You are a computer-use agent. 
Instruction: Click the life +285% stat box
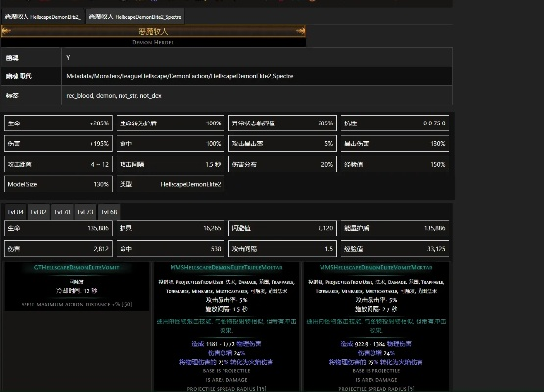tap(58, 123)
